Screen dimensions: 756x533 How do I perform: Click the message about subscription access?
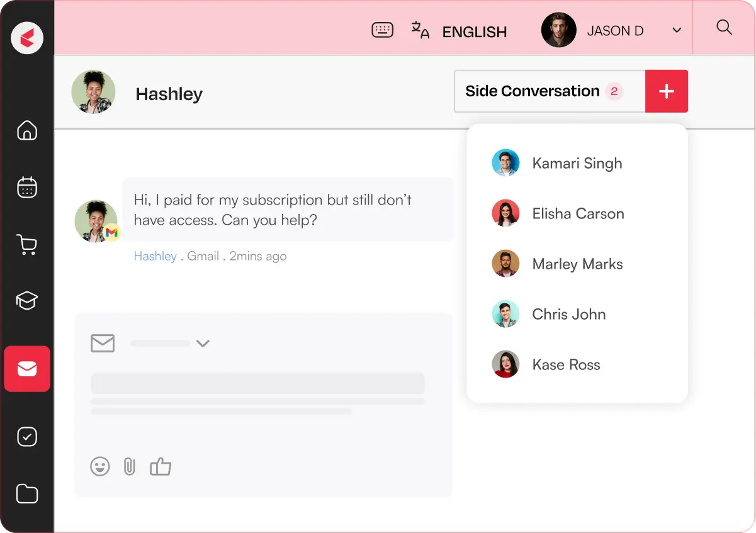point(288,210)
